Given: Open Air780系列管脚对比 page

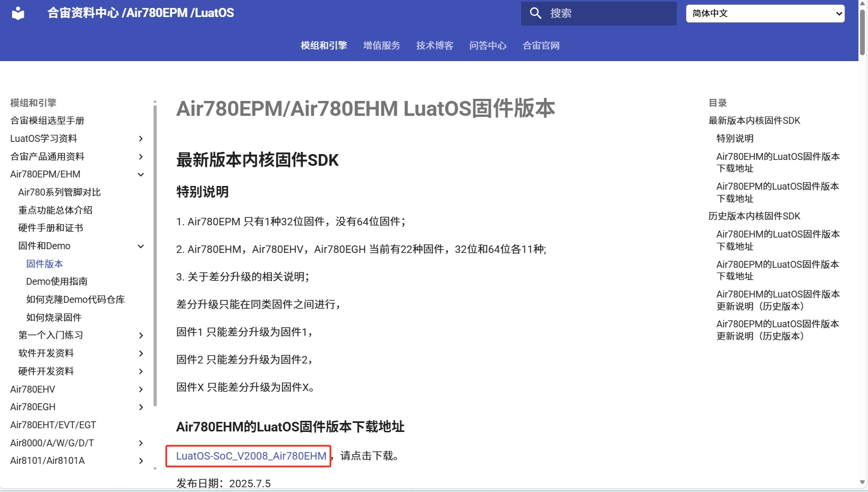Looking at the screenshot, I should pyautogui.click(x=59, y=192).
